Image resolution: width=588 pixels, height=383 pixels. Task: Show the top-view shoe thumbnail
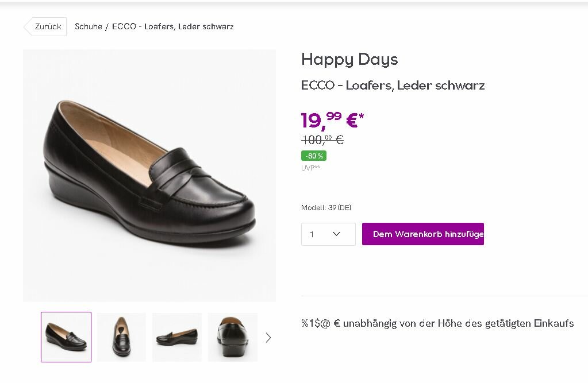point(121,337)
